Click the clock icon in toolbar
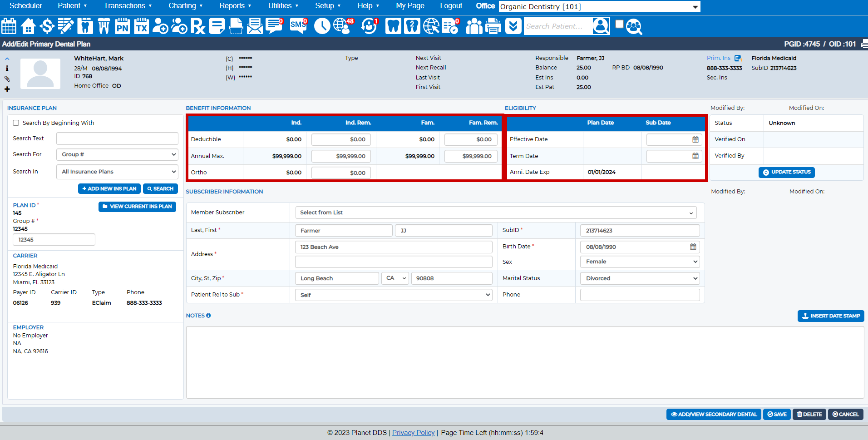This screenshot has height=440, width=868. (322, 26)
